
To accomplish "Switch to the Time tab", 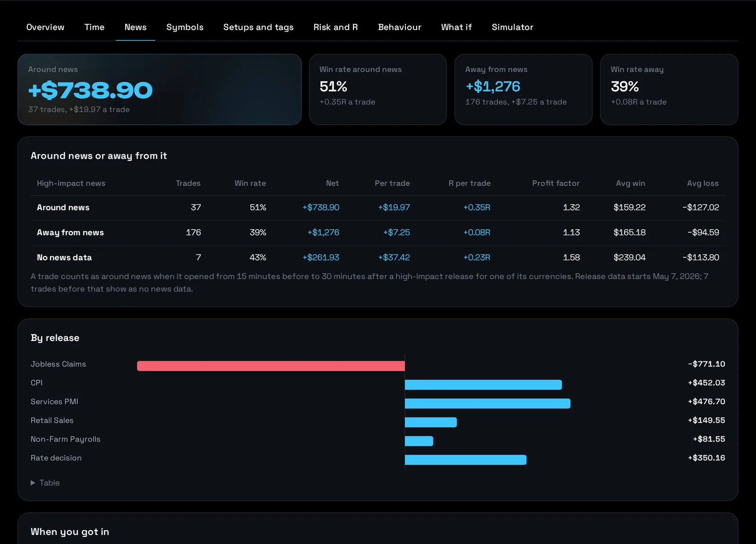I will (x=94, y=27).
